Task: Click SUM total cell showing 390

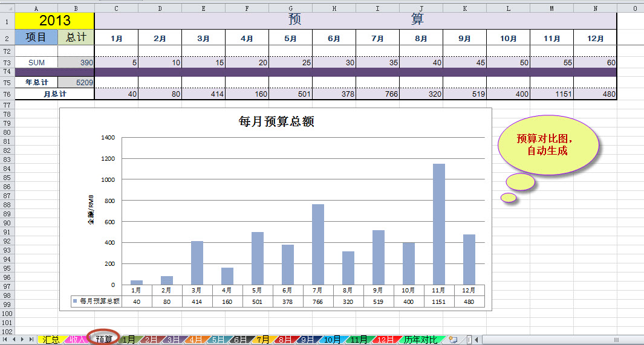Action: pyautogui.click(x=76, y=62)
